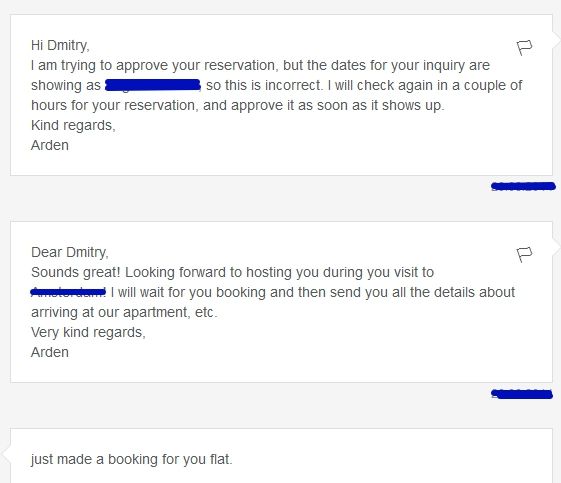Click the 'Kind regards,' line in first message
This screenshot has width=561, height=483.
click(x=73, y=126)
